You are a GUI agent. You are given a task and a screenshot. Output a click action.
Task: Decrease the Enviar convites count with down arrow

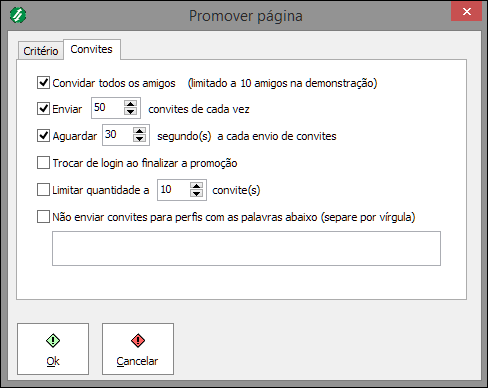[130, 112]
